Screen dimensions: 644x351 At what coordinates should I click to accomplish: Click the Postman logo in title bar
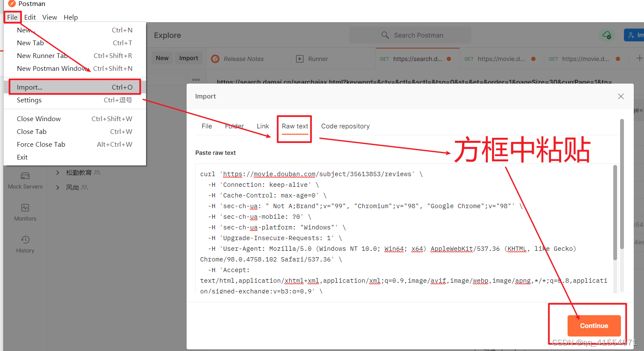12,4
